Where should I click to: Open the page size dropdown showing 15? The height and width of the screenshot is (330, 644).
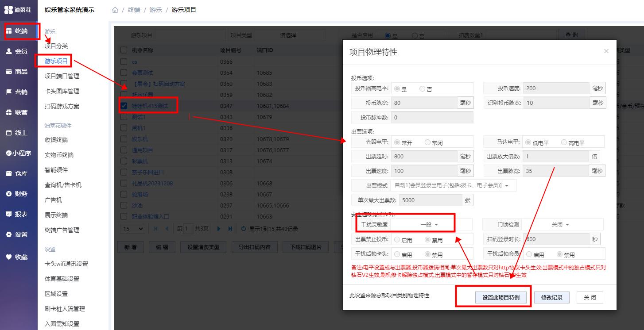(133, 229)
